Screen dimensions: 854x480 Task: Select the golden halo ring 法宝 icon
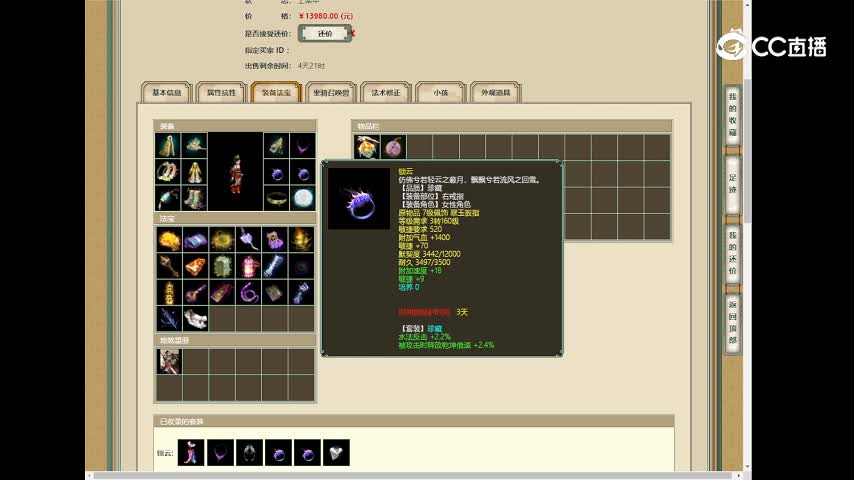coord(222,239)
